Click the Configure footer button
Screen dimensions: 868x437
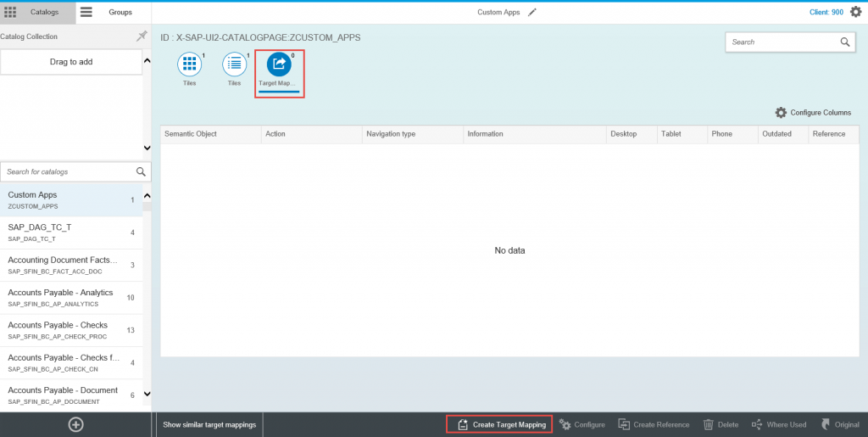tap(581, 425)
